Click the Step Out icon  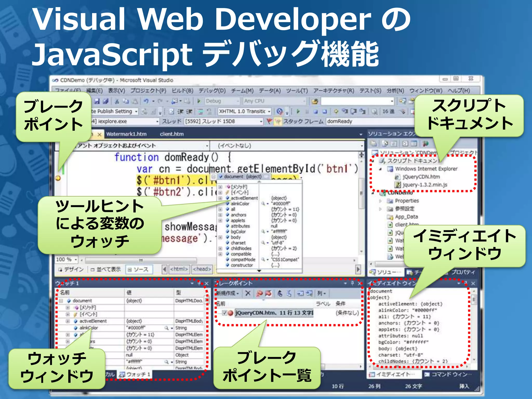pyautogui.click(x=362, y=111)
